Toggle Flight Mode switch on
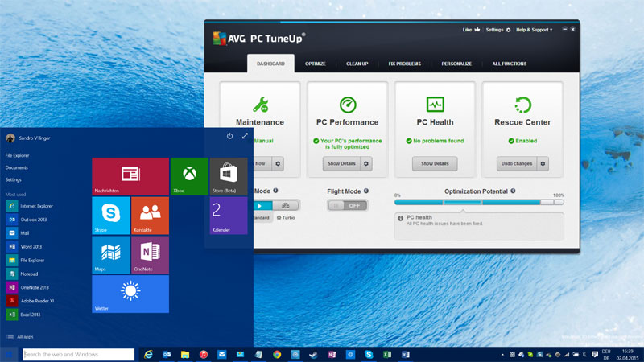Screen dimensions: 644x362 pyautogui.click(x=348, y=205)
